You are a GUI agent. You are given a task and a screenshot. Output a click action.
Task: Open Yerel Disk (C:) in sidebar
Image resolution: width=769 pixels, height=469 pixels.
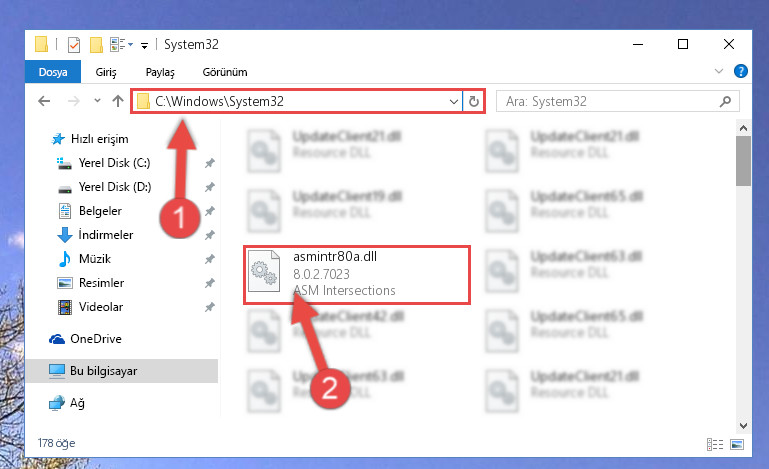click(114, 163)
